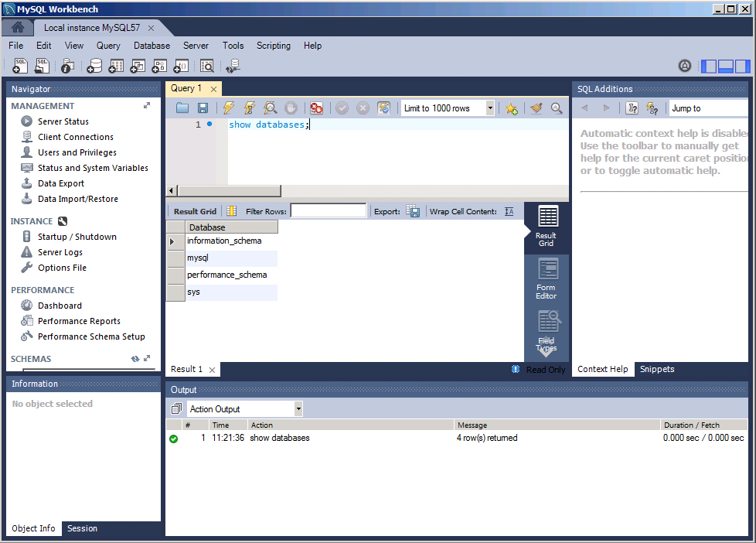Open Users and Privileges
Viewport: 756px width, 543px height.
pos(77,152)
